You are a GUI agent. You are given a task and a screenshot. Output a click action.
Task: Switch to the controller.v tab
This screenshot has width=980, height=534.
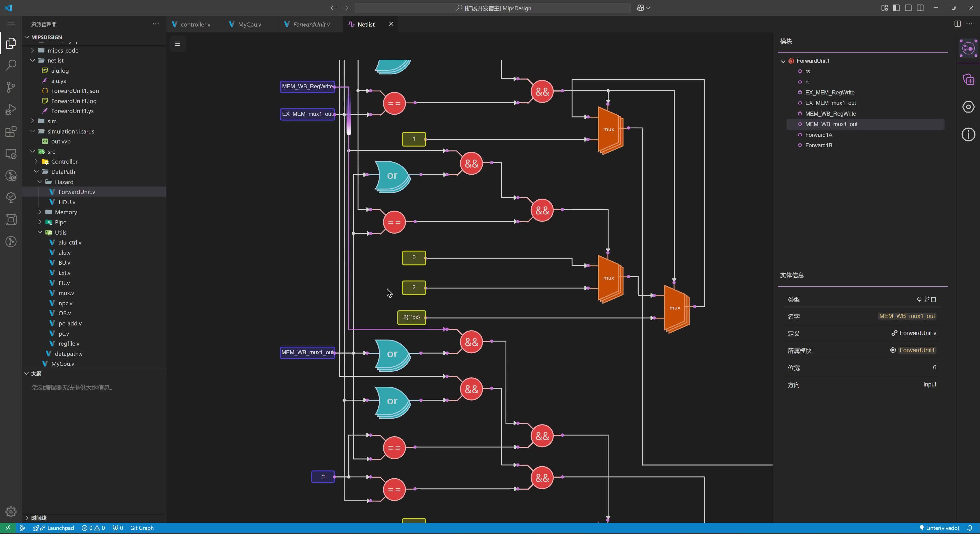[195, 24]
